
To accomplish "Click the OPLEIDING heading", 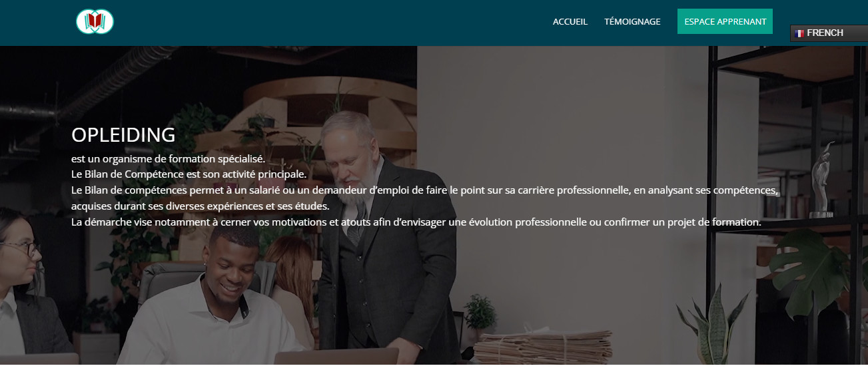I will [123, 135].
